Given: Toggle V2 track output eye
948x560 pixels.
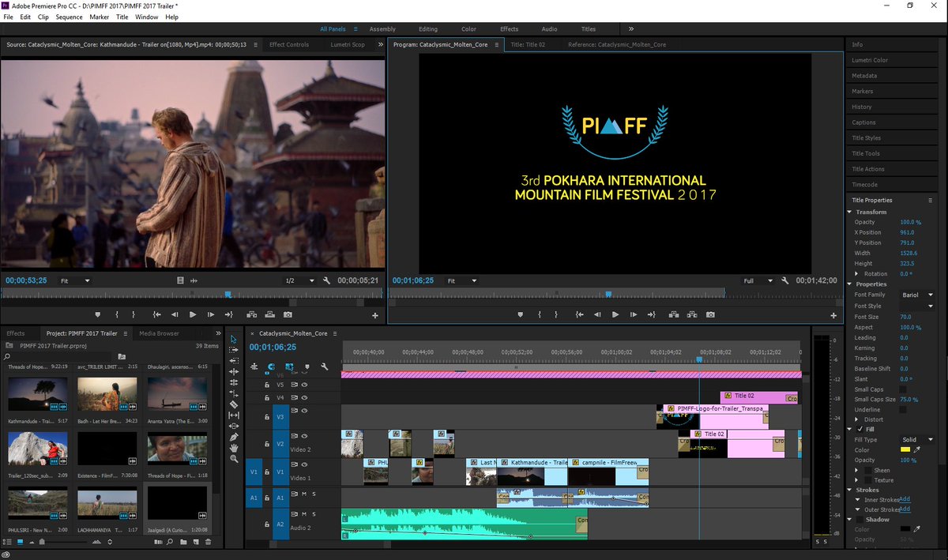Looking at the screenshot, I should pyautogui.click(x=304, y=436).
